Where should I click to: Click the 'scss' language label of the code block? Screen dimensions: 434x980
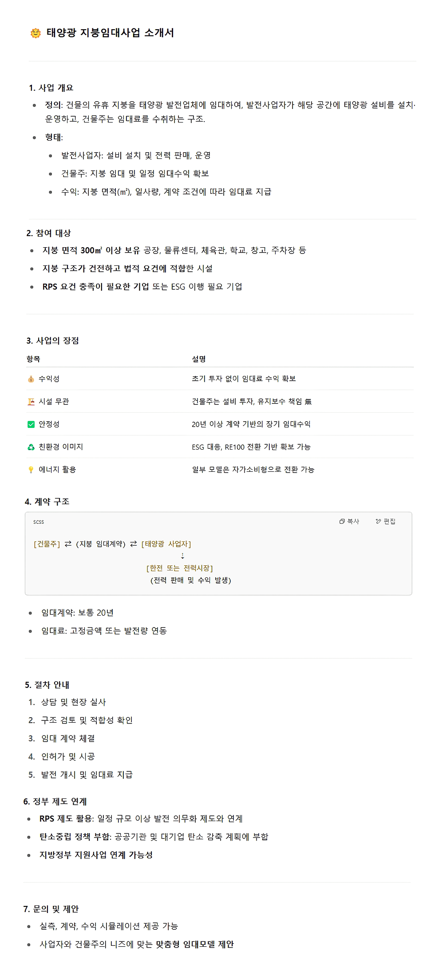point(39,522)
